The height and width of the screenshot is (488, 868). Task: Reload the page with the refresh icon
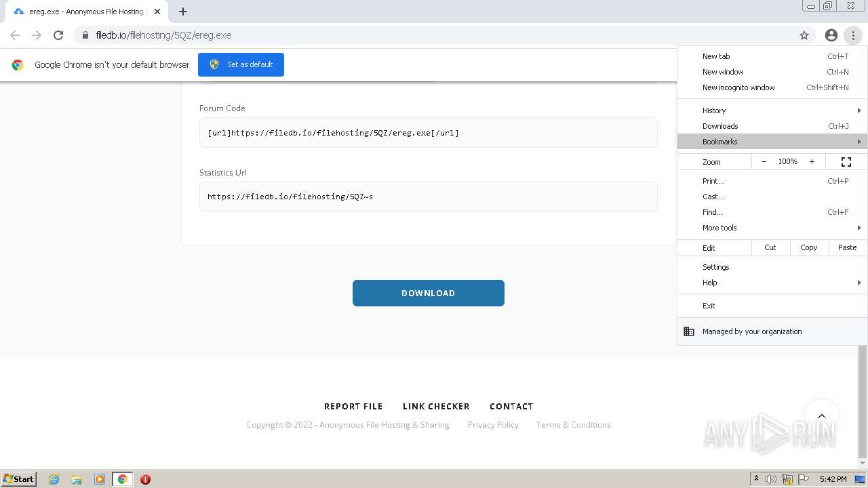58,35
